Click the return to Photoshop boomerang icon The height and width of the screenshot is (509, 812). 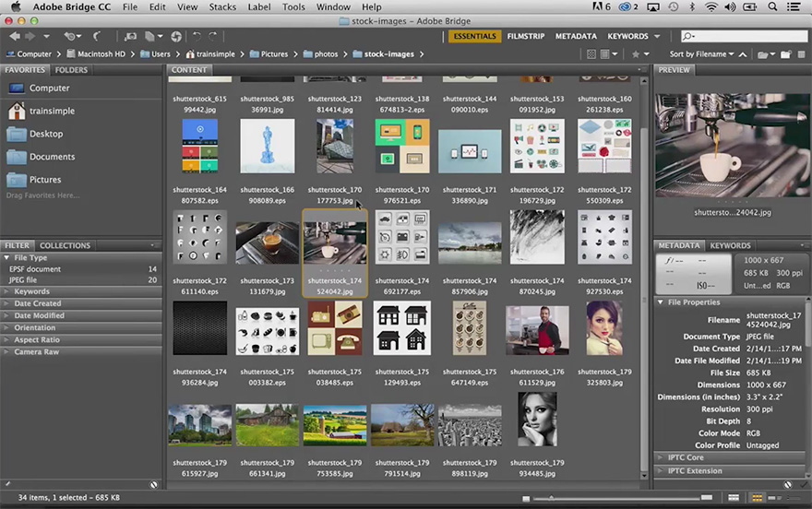[97, 36]
